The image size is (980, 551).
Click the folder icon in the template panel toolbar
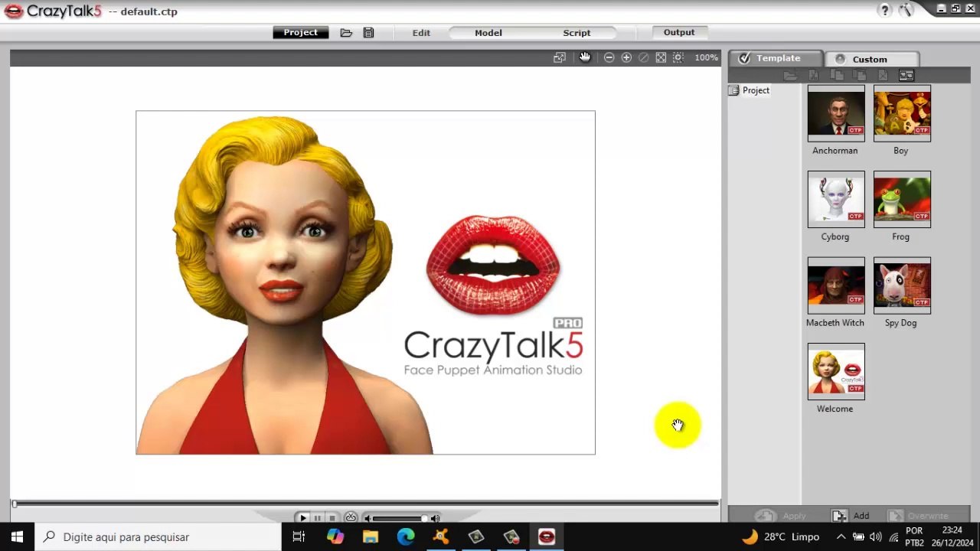(x=790, y=75)
